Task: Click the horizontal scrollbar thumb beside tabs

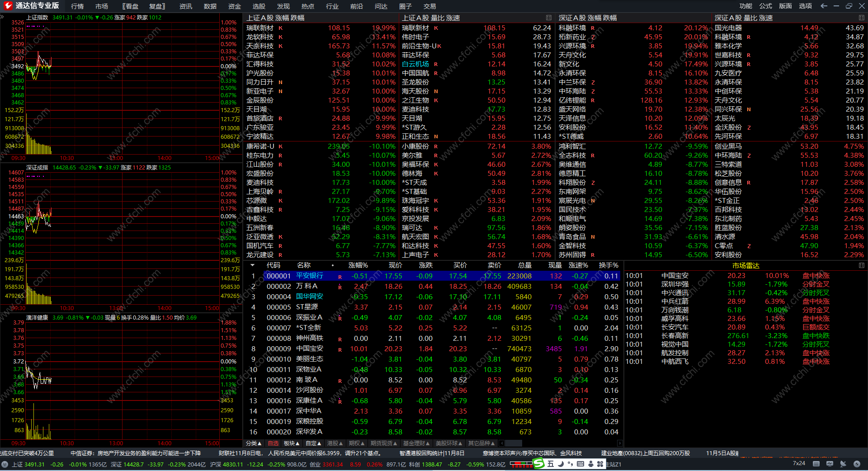Action: point(513,443)
